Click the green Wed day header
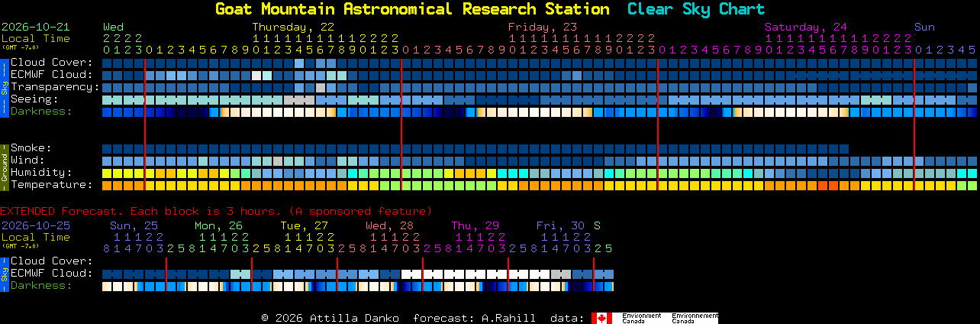Viewport: 980px width, 324px height. (x=113, y=27)
